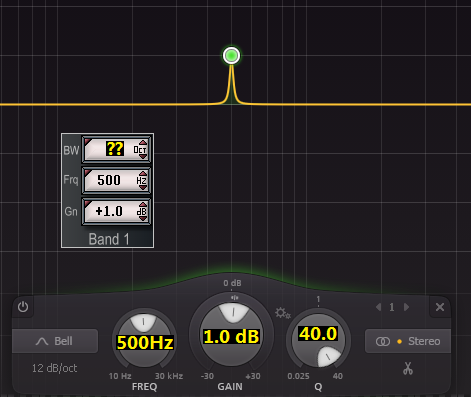Click the scissors split band icon
471x397 pixels.
click(x=408, y=368)
